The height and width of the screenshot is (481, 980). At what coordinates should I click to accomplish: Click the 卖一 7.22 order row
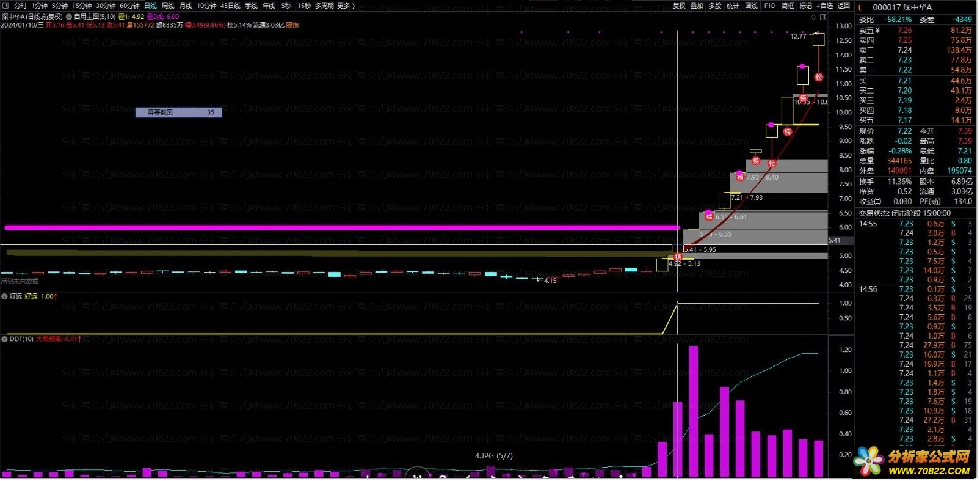click(x=915, y=70)
